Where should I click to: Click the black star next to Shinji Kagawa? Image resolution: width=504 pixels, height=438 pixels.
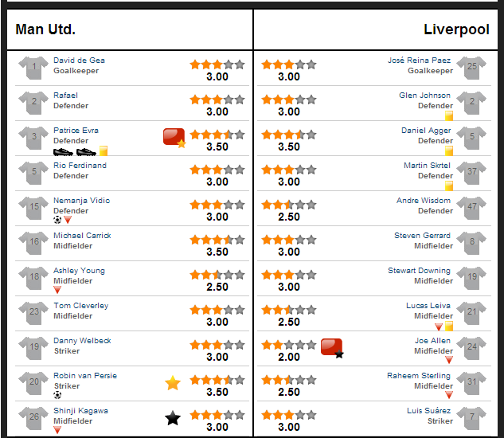click(x=173, y=418)
